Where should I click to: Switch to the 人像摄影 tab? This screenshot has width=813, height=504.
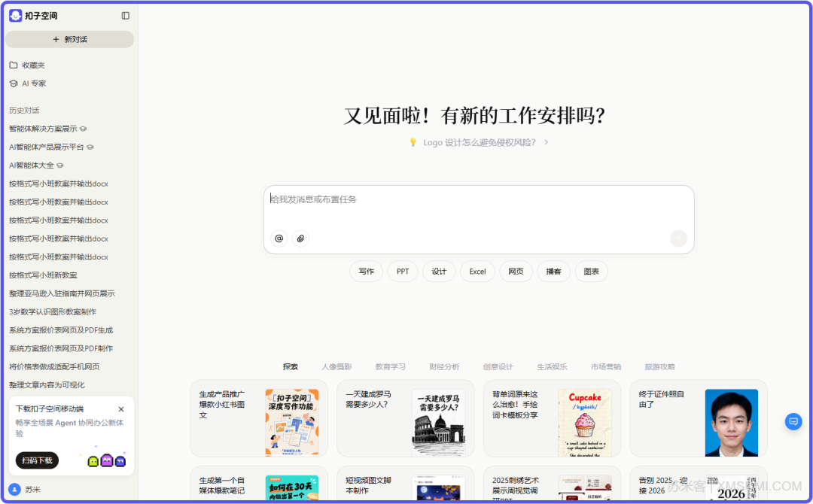tap(336, 367)
